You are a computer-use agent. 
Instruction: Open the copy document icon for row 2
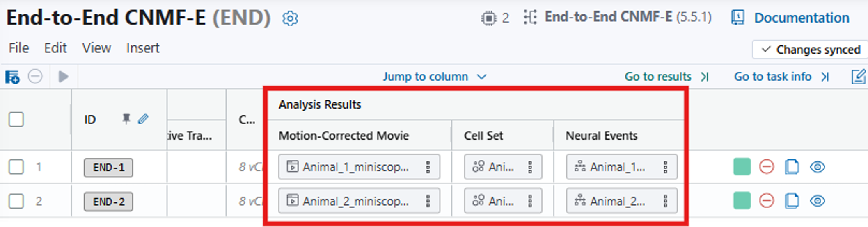coord(792,201)
